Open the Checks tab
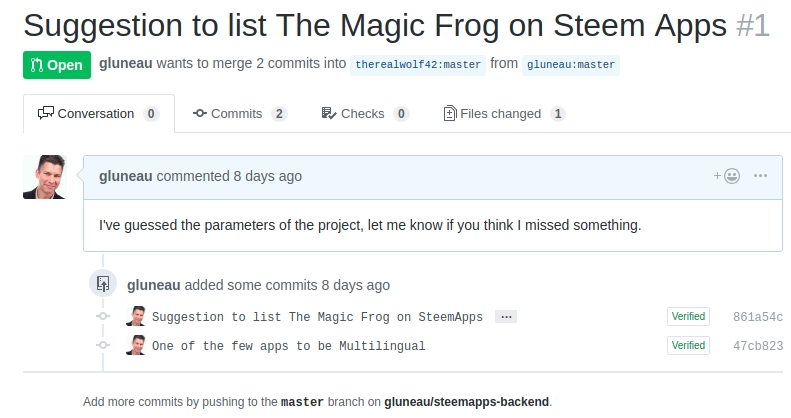This screenshot has height=418, width=791. [x=364, y=114]
